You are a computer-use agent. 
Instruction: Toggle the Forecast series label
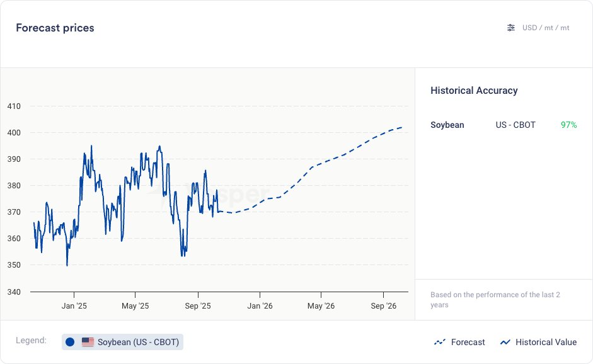468,342
